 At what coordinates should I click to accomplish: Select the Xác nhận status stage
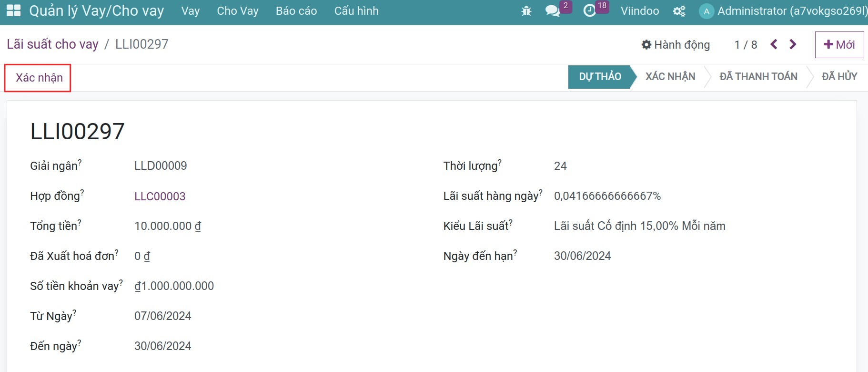[670, 77]
